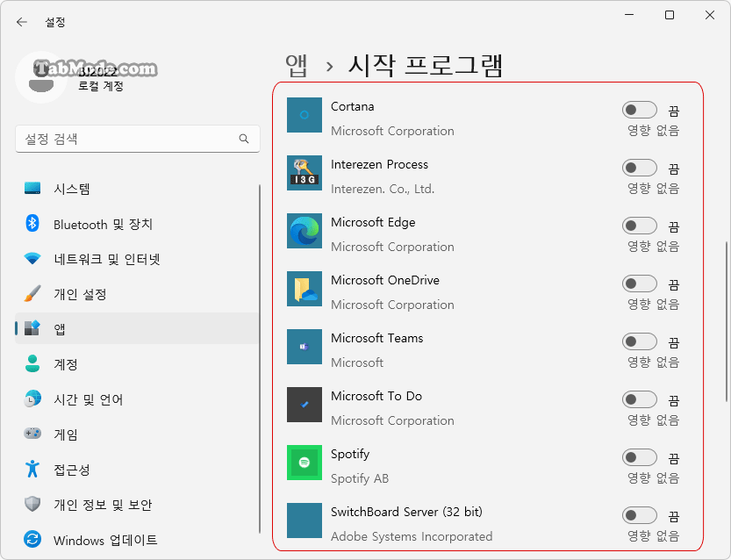Open 개인 정보 및 보안 category

(x=137, y=505)
